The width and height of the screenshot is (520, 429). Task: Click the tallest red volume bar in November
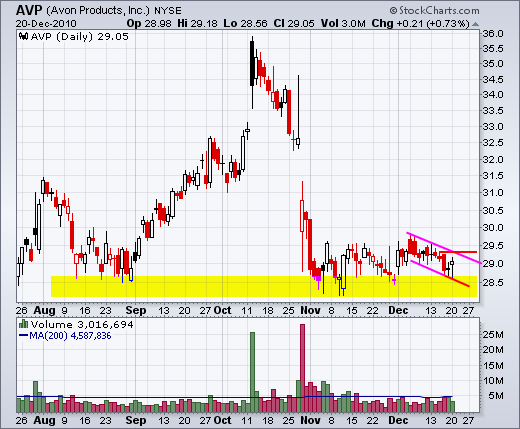click(302, 368)
